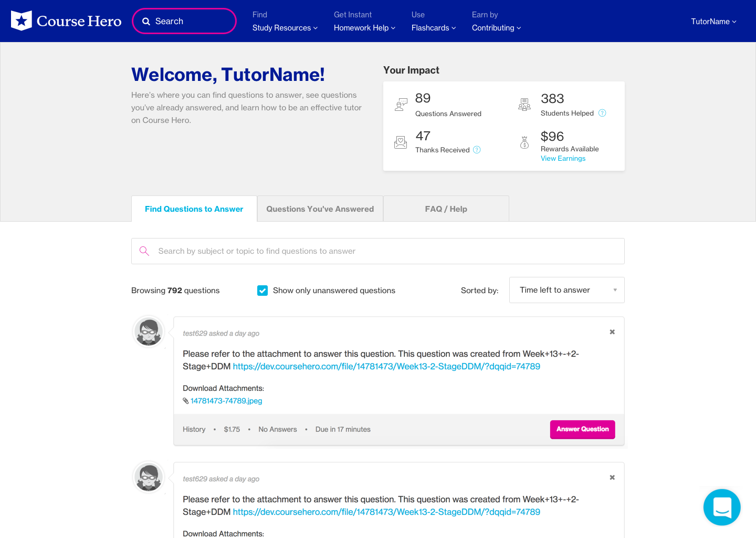
Task: Open Thanks Received help tooltip icon
Action: [x=477, y=150]
